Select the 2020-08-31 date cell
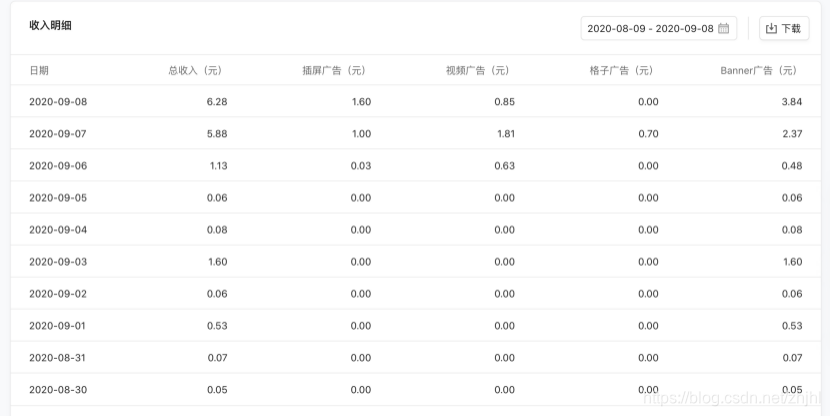Screen dimensions: 830x416 pyautogui.click(x=57, y=358)
